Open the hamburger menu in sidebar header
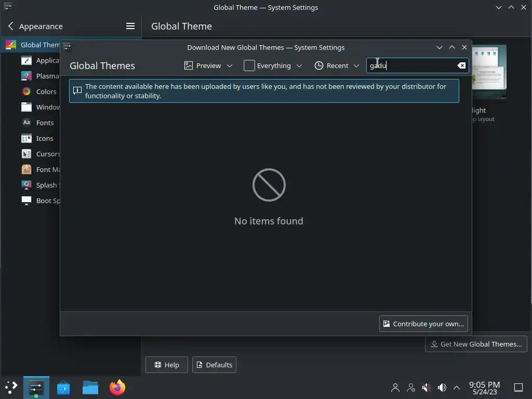The image size is (532, 399). point(130,26)
